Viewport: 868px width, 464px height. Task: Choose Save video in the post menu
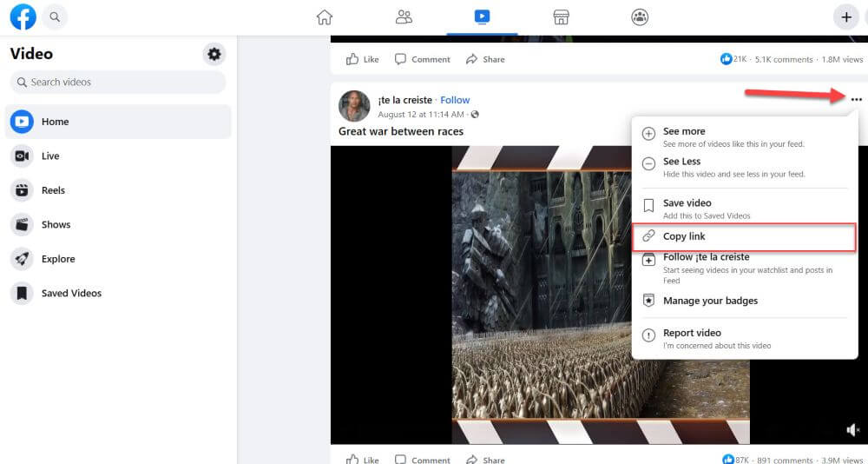[x=745, y=209]
